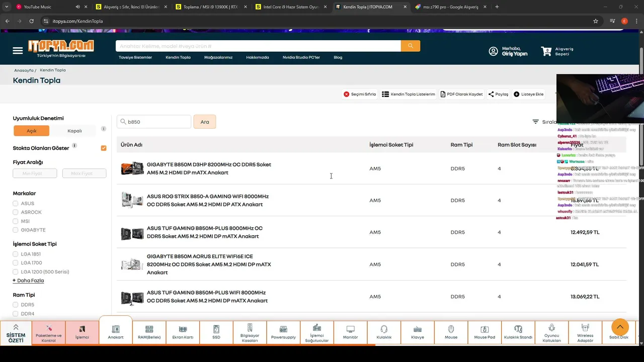Select the Powersupply category

click(x=283, y=333)
